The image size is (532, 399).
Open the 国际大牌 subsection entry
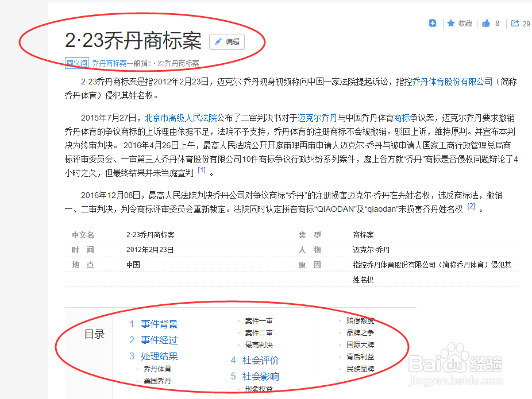360,345
